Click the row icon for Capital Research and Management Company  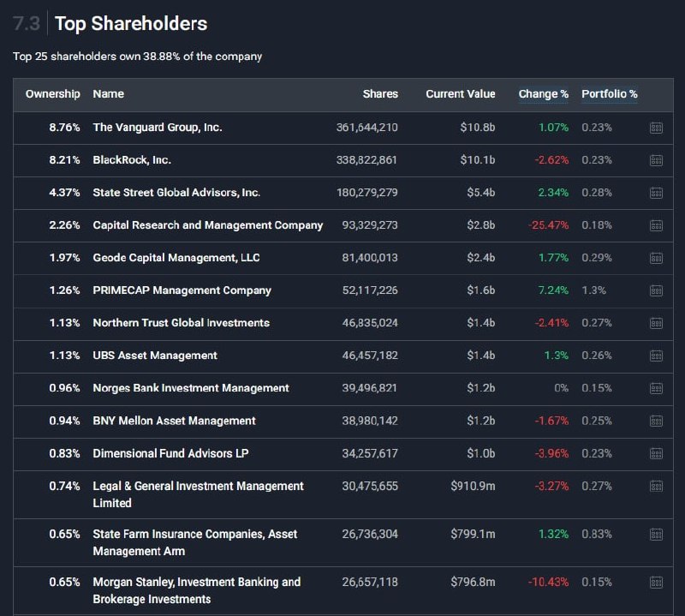click(656, 225)
